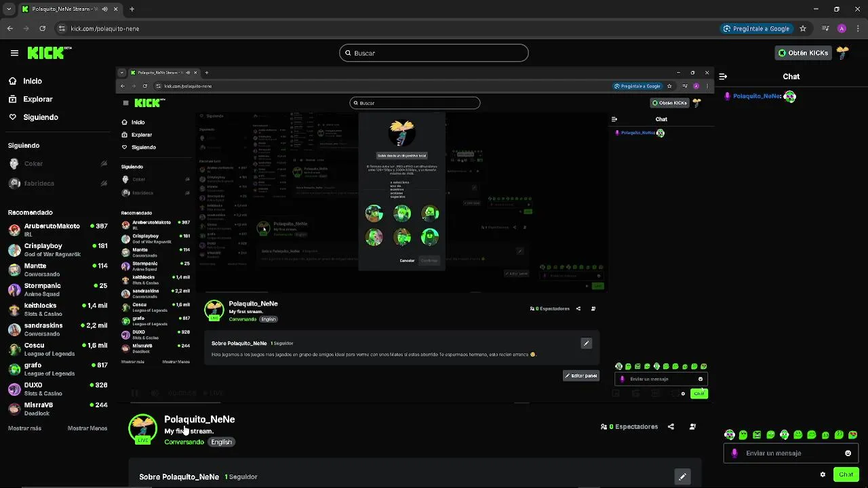Click the 1 Seguidor text

point(241,477)
